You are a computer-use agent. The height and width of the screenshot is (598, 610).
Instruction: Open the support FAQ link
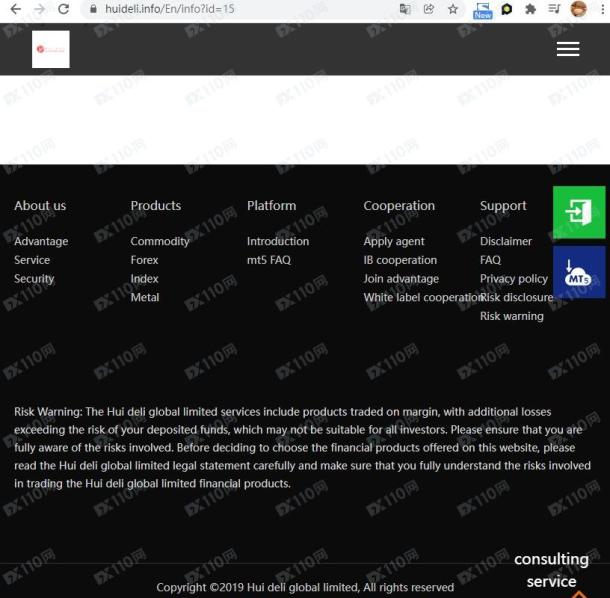[490, 260]
